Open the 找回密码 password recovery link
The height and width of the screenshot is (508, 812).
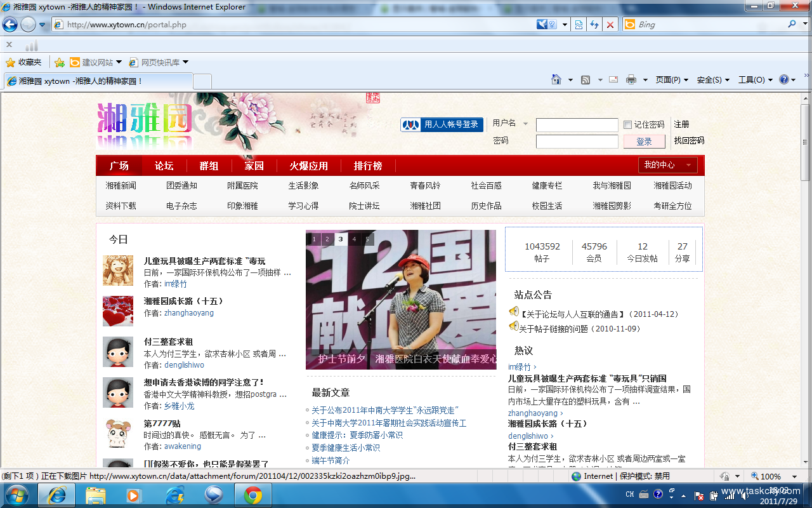pos(689,140)
